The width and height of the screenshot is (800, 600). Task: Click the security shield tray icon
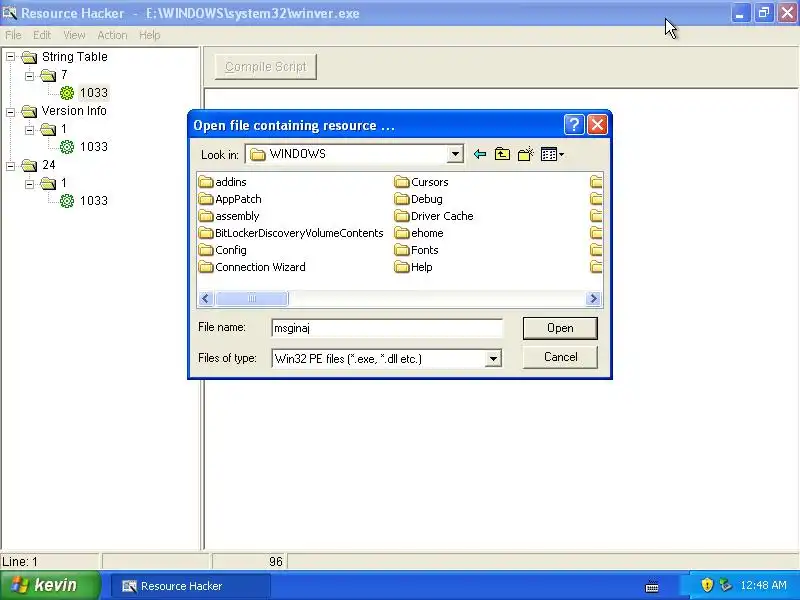[x=707, y=585]
